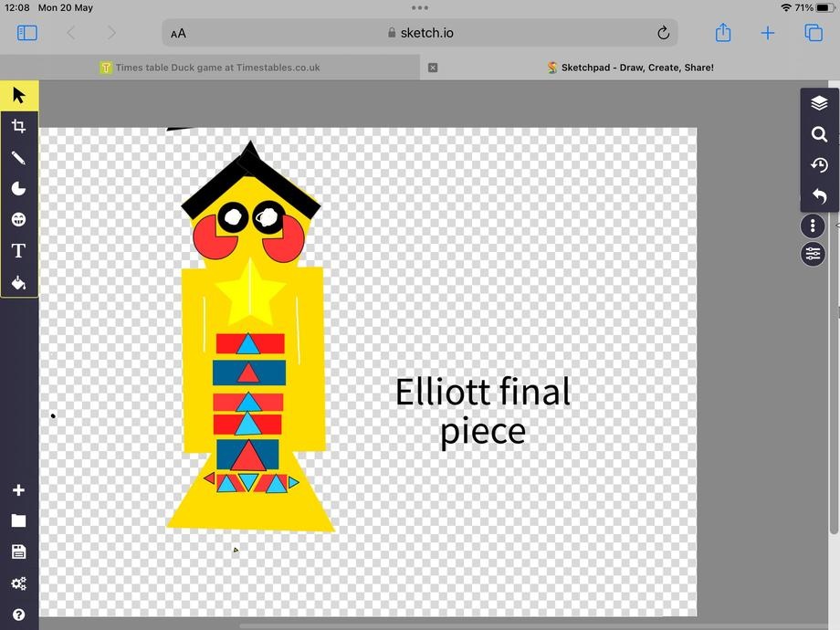Switch to Times table Duck game tab

[209, 68]
